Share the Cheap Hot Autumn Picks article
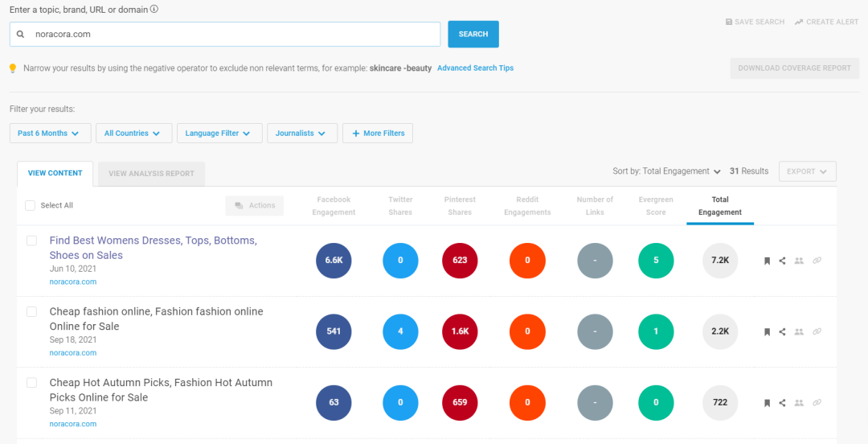This screenshot has height=444, width=868. (782, 402)
